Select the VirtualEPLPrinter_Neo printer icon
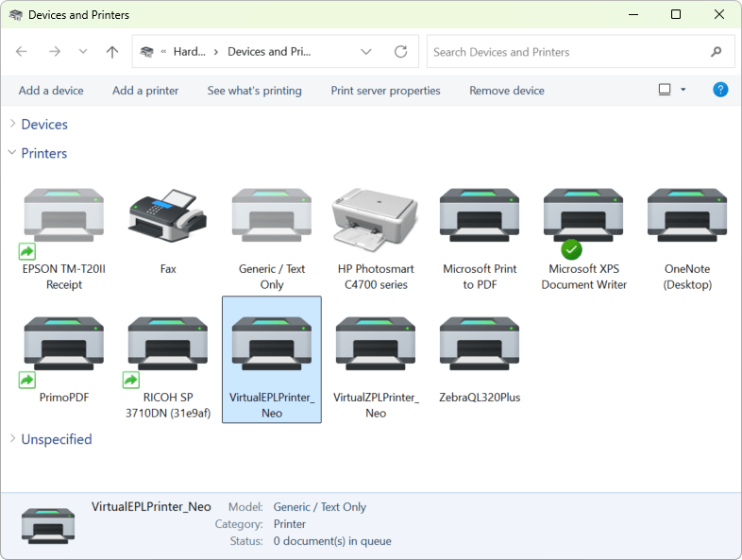 (x=272, y=344)
